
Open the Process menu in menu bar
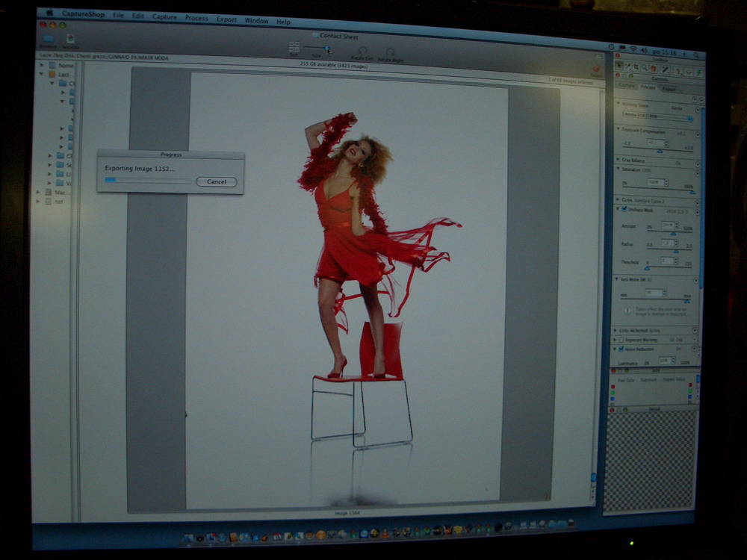(196, 18)
